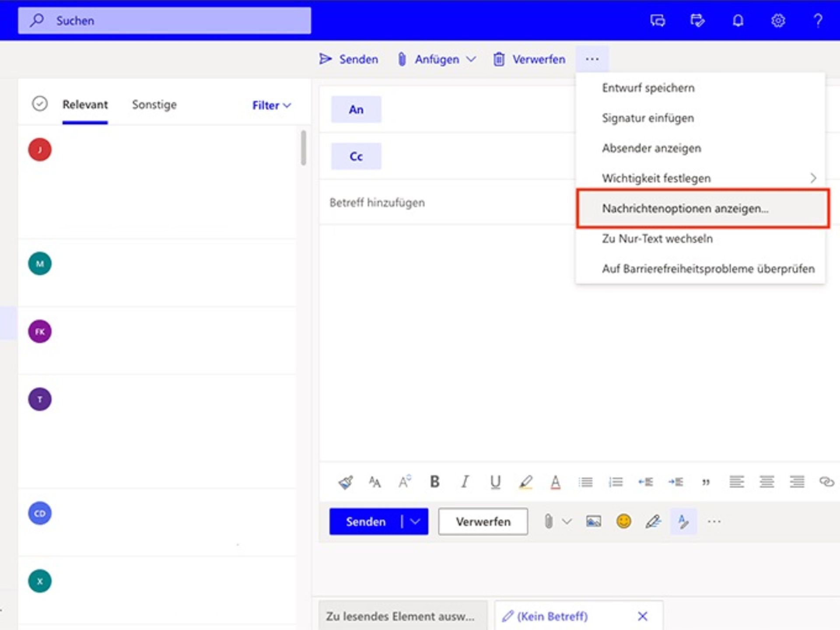Select the format painter tool

tap(345, 482)
